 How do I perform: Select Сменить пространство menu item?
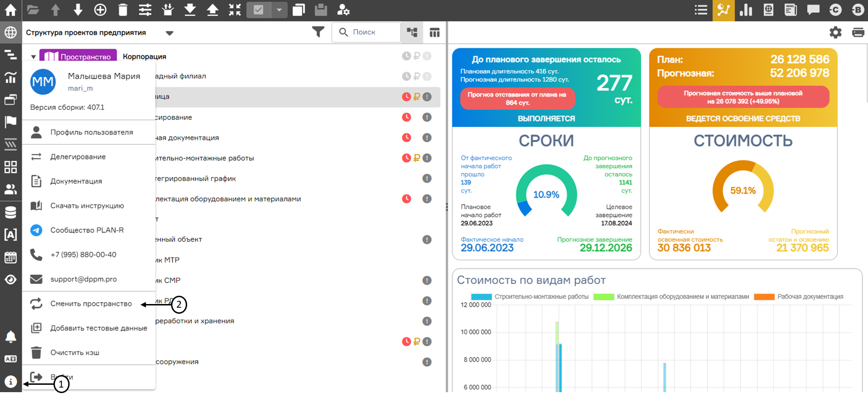[x=89, y=304]
